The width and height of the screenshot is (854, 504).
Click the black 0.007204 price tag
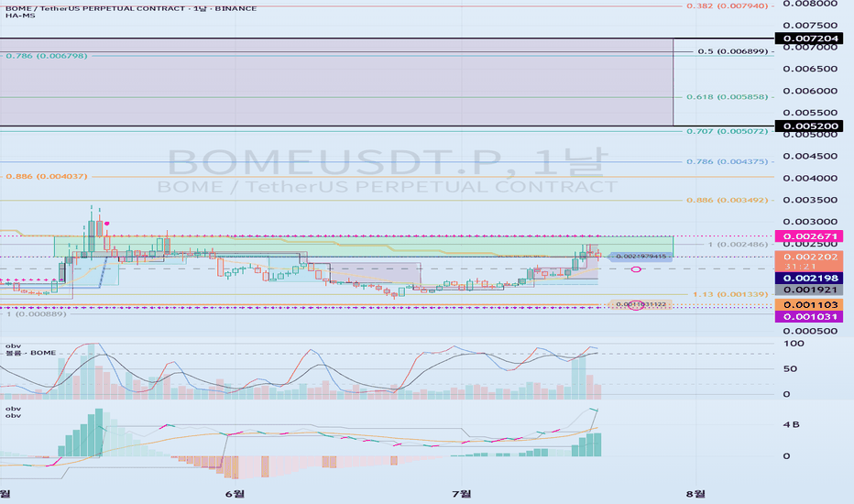[x=809, y=38]
